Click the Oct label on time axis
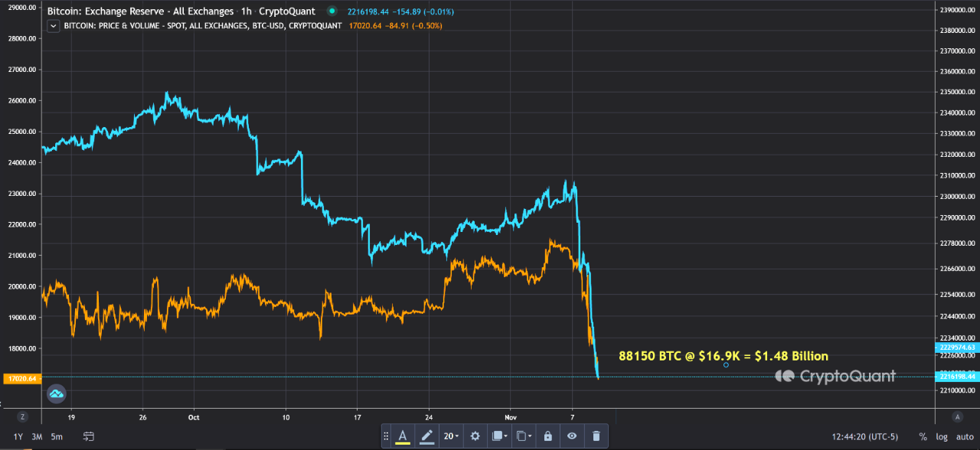Viewport: 980px width, 450px height. (x=194, y=418)
